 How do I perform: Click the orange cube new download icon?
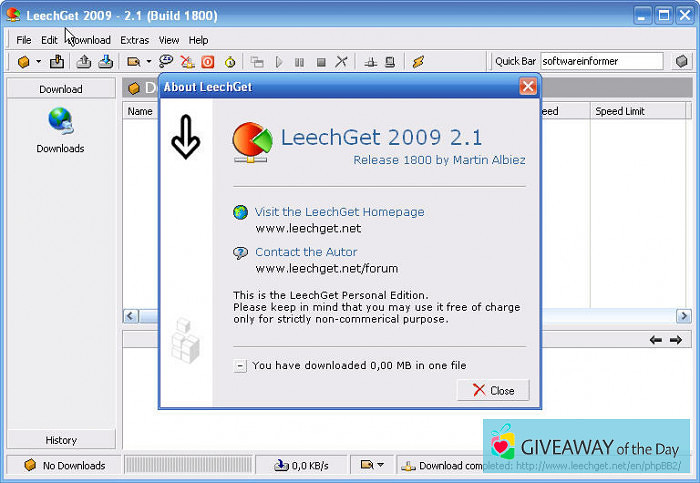pyautogui.click(x=23, y=62)
